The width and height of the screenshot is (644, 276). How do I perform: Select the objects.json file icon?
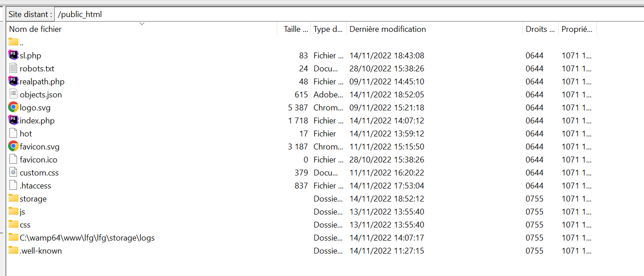(x=13, y=94)
